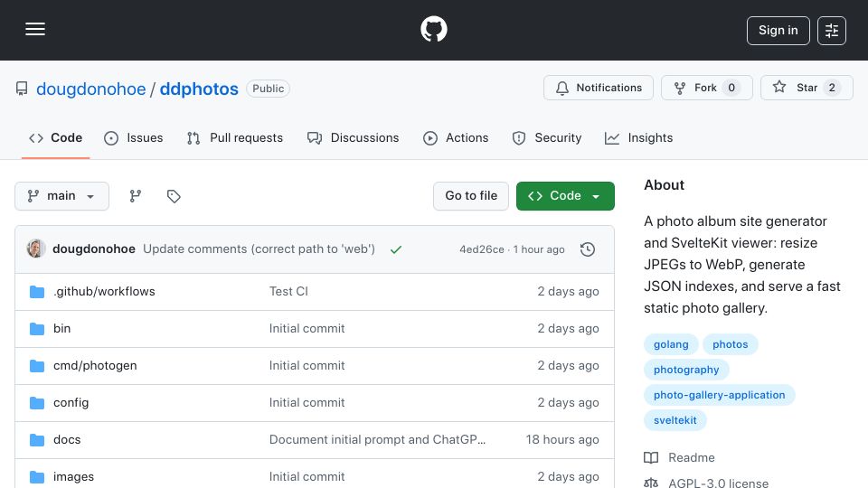The width and height of the screenshot is (868, 488).
Task: Open the hamburger navigation menu
Action: [x=35, y=29]
